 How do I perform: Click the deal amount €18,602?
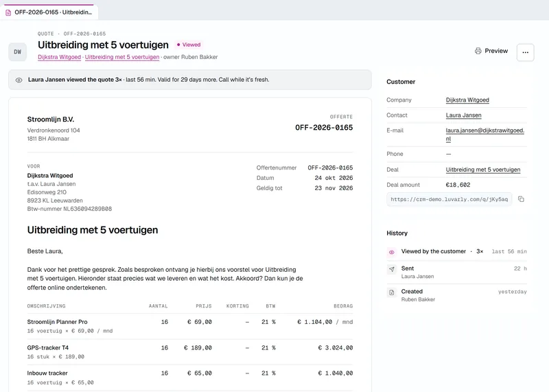pos(458,185)
